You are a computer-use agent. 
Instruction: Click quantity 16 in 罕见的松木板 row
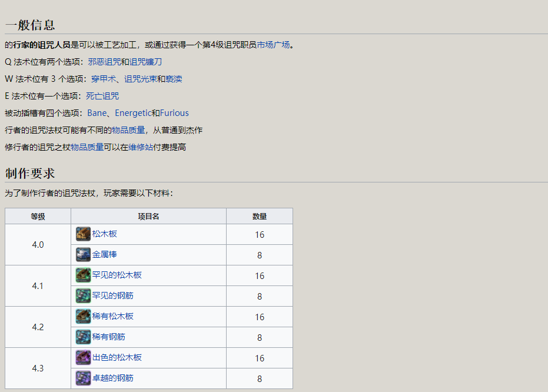[x=260, y=275]
